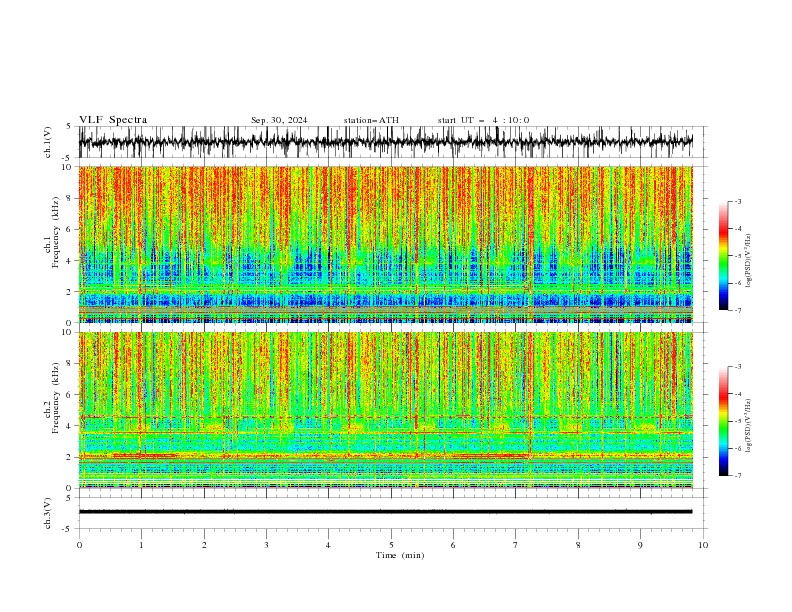Click the upper 'log(PSD)(V²/Hz)' colorbar label
This screenshot has height=612, width=792.
point(748,261)
